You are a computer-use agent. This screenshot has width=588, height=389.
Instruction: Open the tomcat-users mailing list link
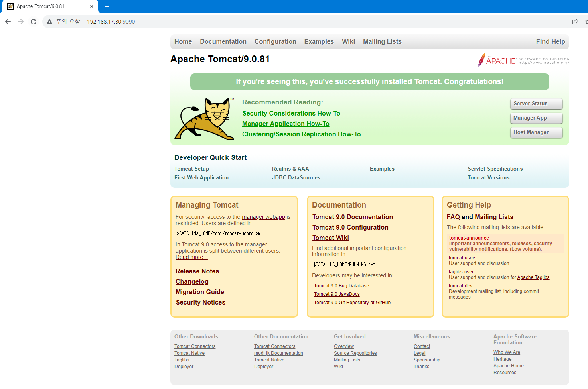pyautogui.click(x=462, y=258)
